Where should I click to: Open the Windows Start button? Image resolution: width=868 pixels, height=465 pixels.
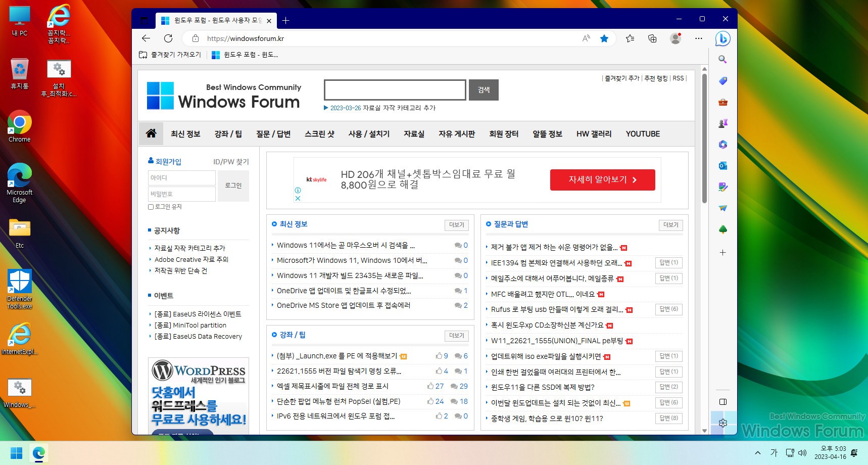tap(17, 453)
